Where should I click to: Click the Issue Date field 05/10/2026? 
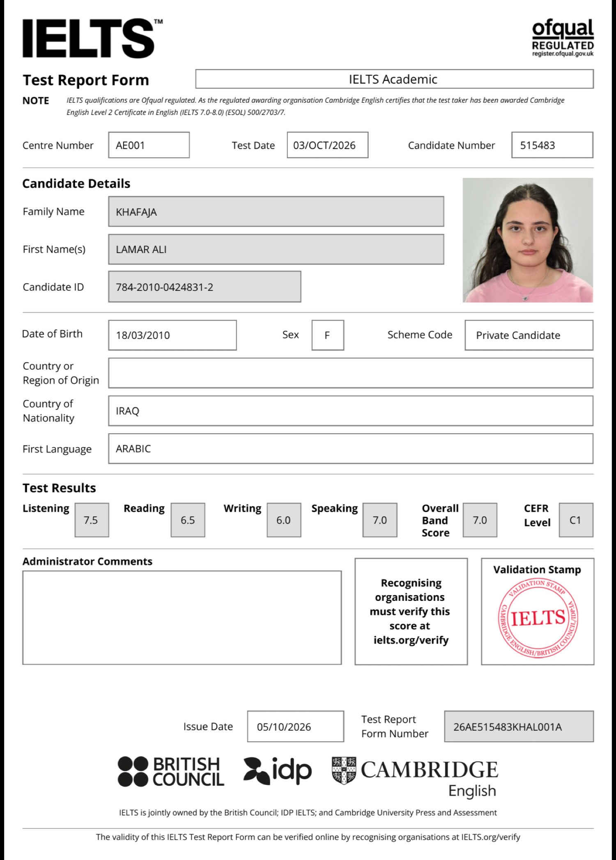coord(295,727)
